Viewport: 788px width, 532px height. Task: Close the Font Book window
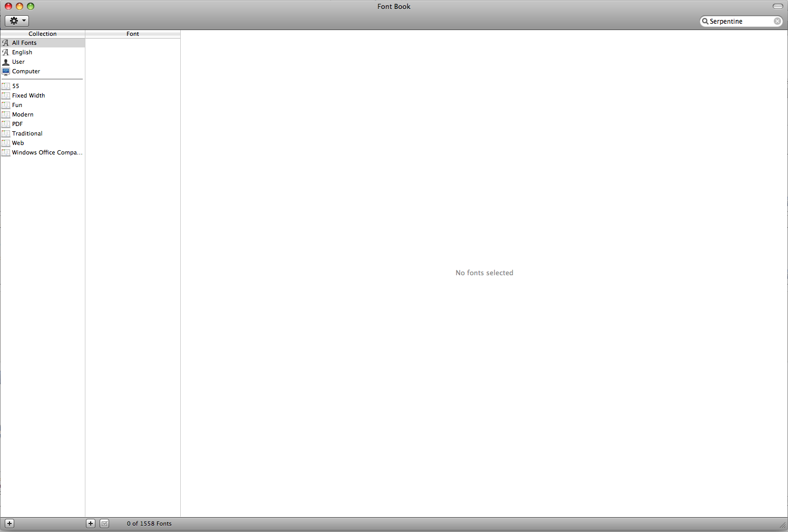[8, 6]
